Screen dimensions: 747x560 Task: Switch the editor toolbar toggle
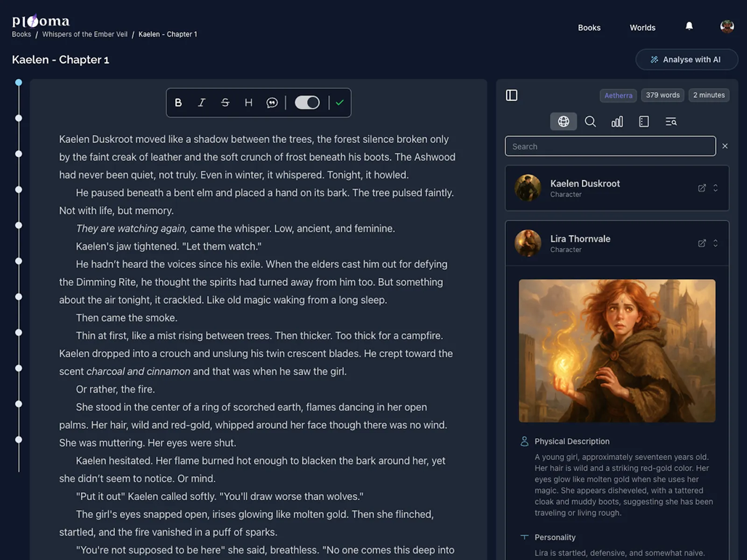click(x=307, y=103)
